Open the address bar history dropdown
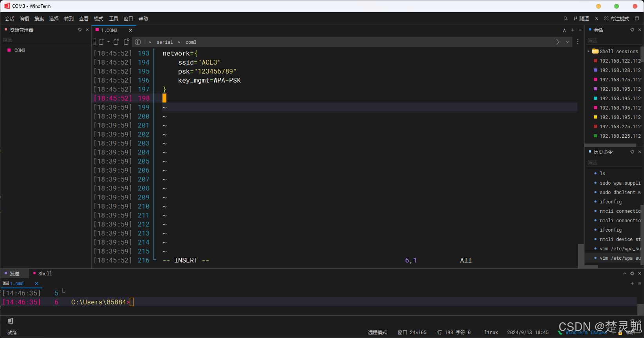 click(x=568, y=42)
